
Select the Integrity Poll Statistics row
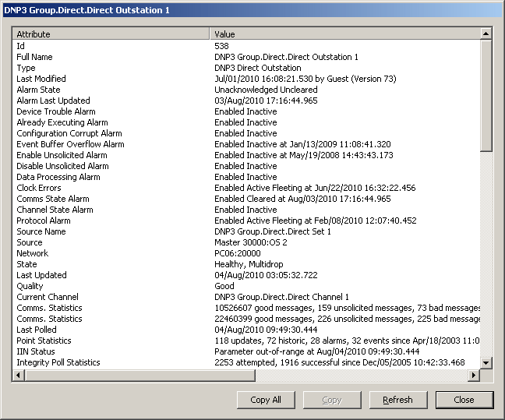pyautogui.click(x=58, y=362)
